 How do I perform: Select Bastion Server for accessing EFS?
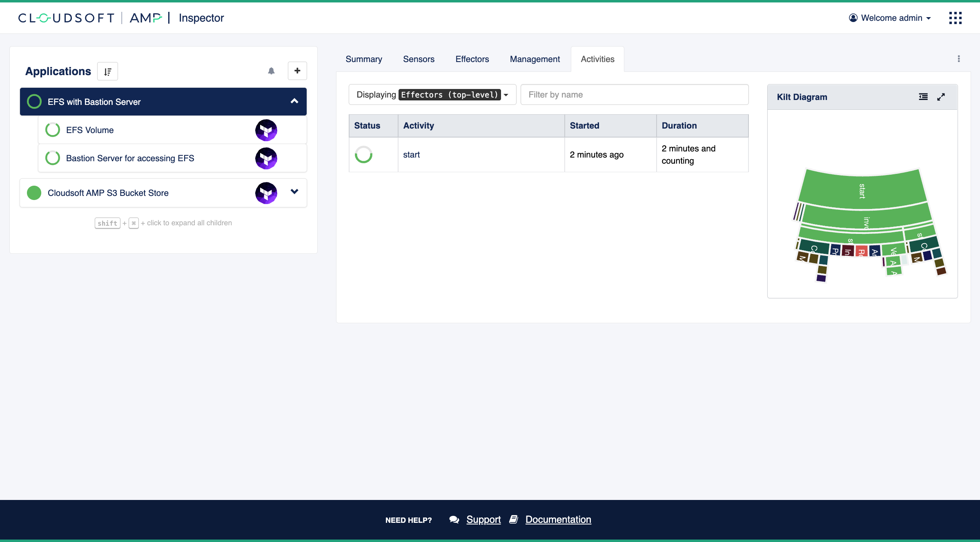click(x=172, y=158)
